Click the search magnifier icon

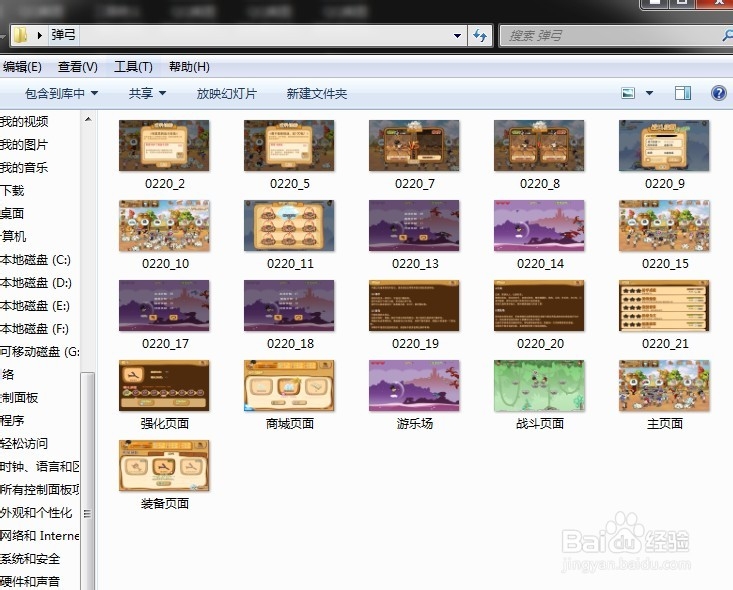click(727, 36)
